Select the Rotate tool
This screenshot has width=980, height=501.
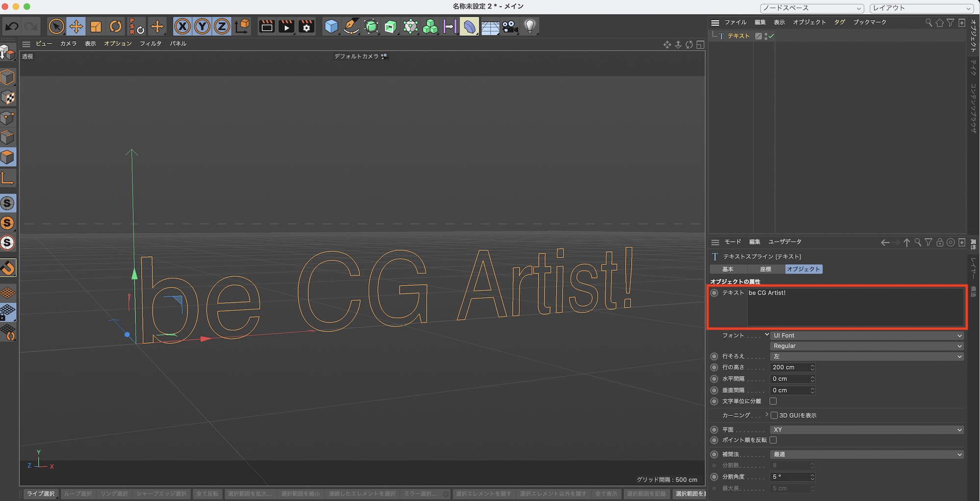(116, 26)
